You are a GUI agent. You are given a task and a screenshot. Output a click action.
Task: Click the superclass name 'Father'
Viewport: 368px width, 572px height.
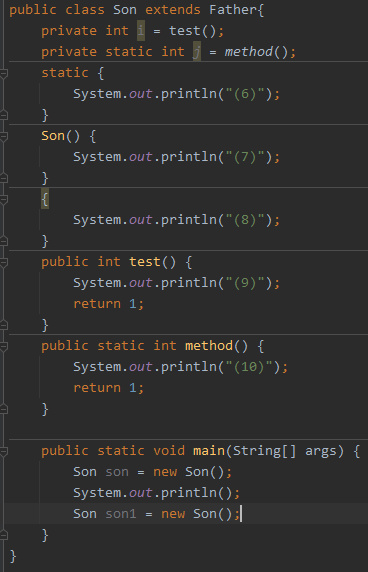[233, 10]
